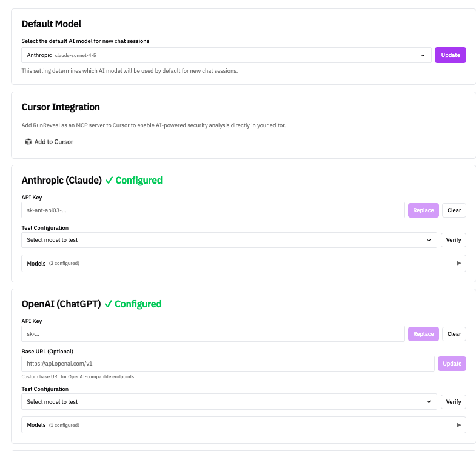
Task: Click the OpenAI Models disclosure triangle
Action: pos(458,425)
